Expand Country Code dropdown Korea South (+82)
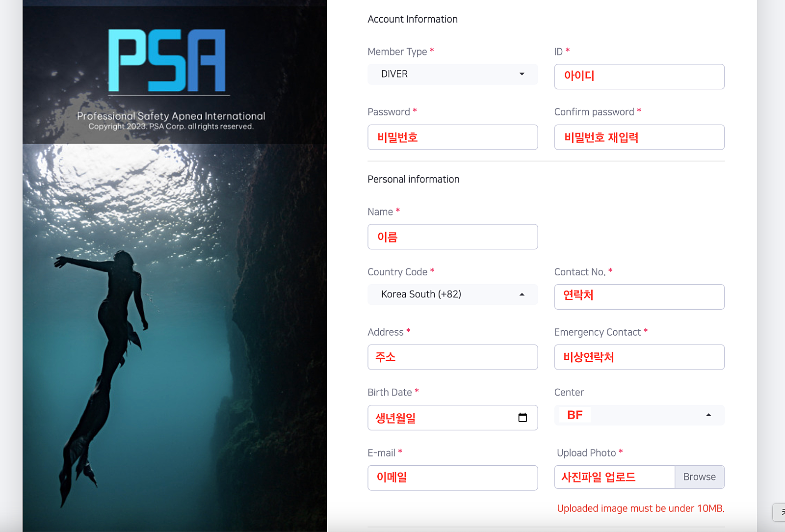This screenshot has height=532, width=785. [x=452, y=294]
